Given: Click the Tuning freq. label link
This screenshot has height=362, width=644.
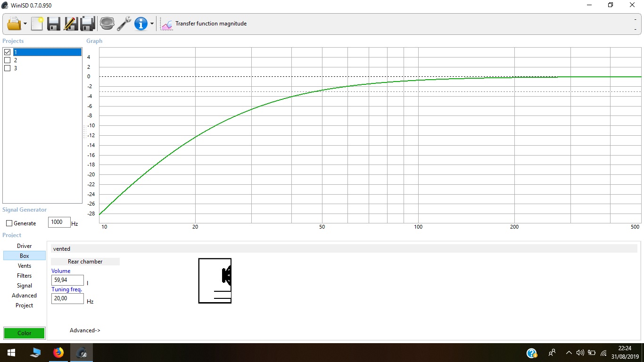Looking at the screenshot, I should pos(67,289).
